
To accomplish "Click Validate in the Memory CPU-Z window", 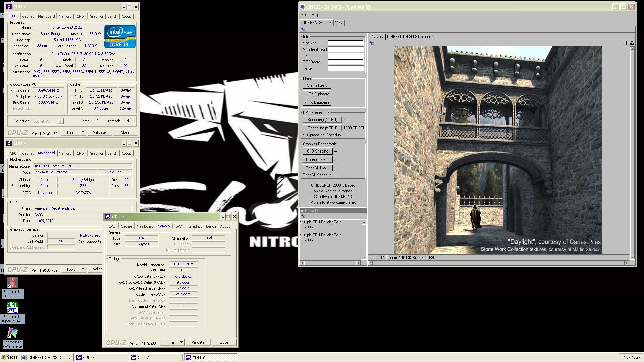I will [x=198, y=342].
